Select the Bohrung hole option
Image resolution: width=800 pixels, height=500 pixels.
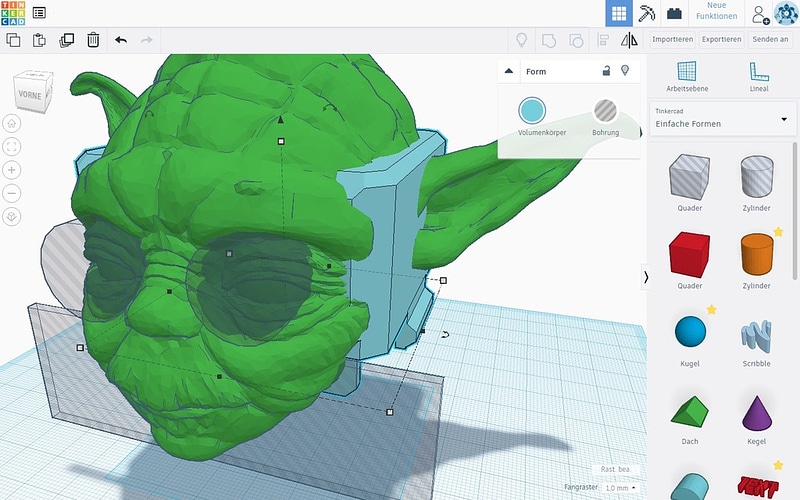[x=606, y=111]
